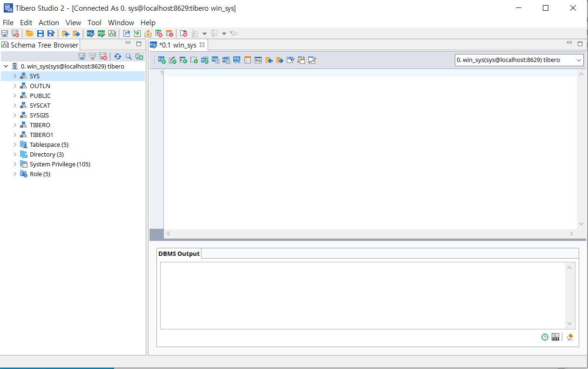Viewport: 588px width, 369px height.
Task: Click the editor horizontal scrollbar right arrow
Action: coord(571,233)
